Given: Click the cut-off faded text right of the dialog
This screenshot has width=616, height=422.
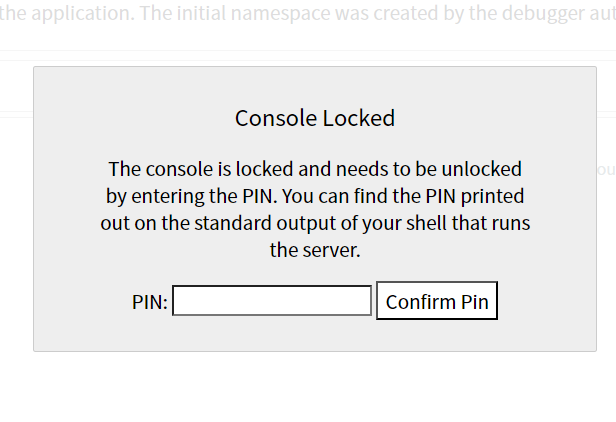Looking at the screenshot, I should pyautogui.click(x=606, y=170).
